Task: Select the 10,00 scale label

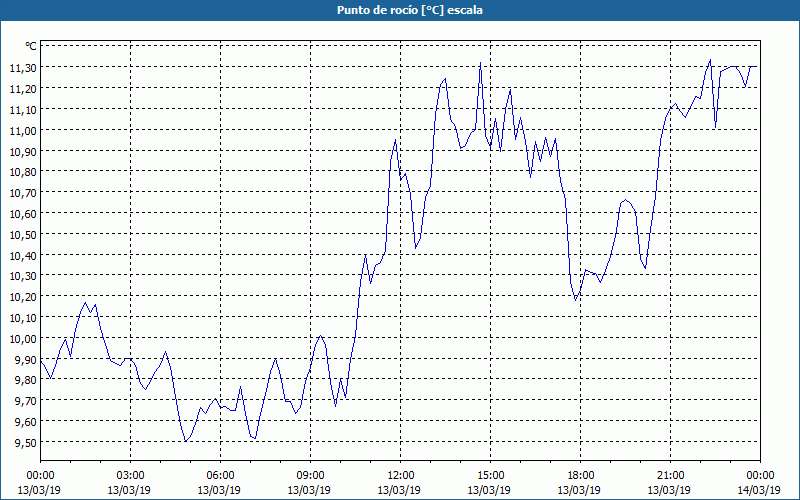Action: coord(23,338)
